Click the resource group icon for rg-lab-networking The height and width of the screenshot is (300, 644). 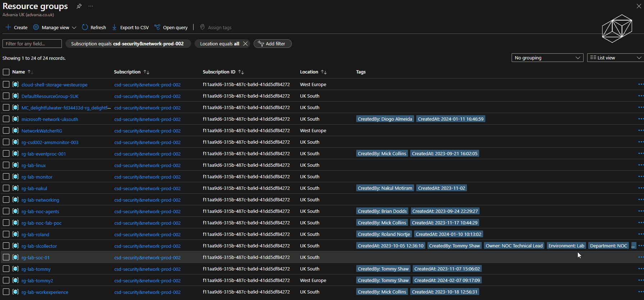[15, 200]
